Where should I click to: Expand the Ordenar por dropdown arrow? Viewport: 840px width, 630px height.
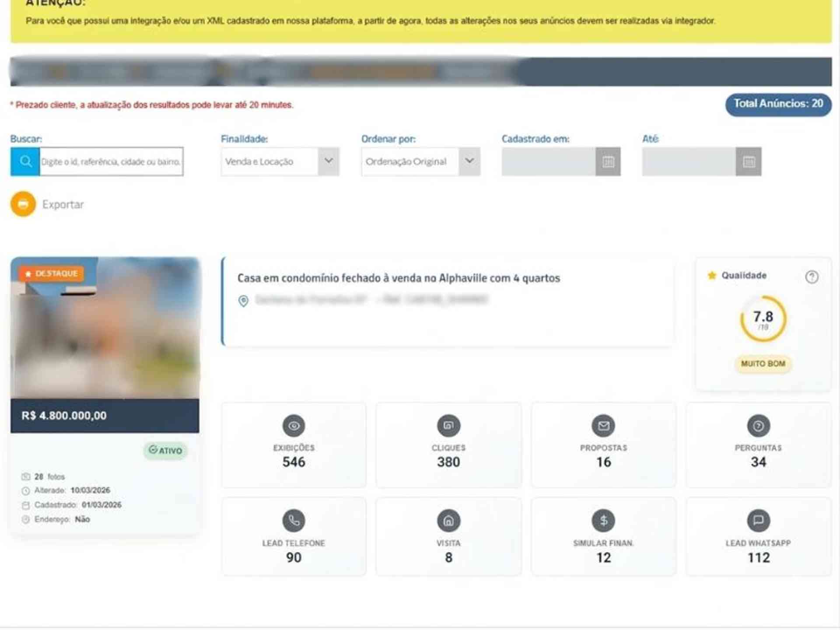[469, 161]
